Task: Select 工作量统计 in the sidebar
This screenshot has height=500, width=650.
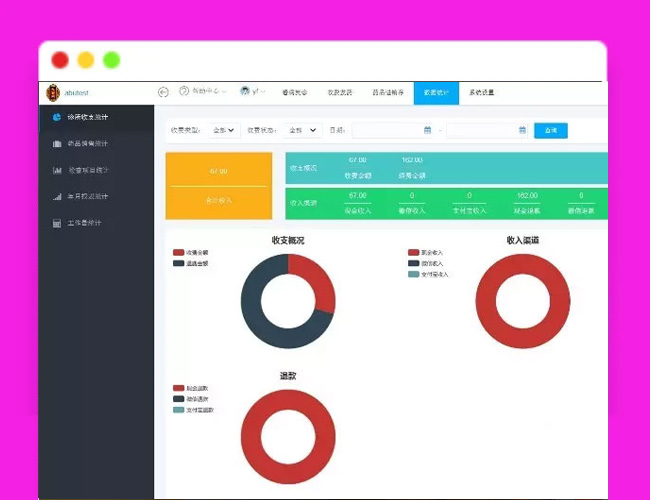Action: point(97,223)
